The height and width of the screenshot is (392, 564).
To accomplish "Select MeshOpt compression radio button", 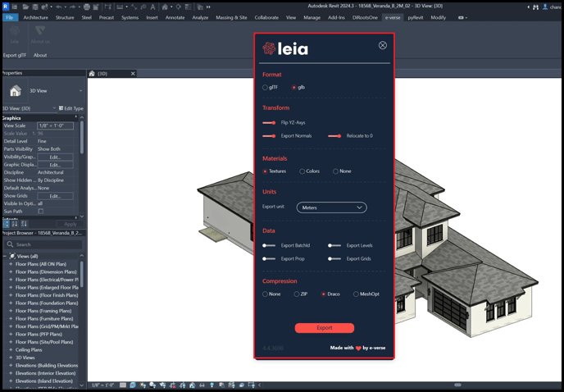I will [x=356, y=294].
